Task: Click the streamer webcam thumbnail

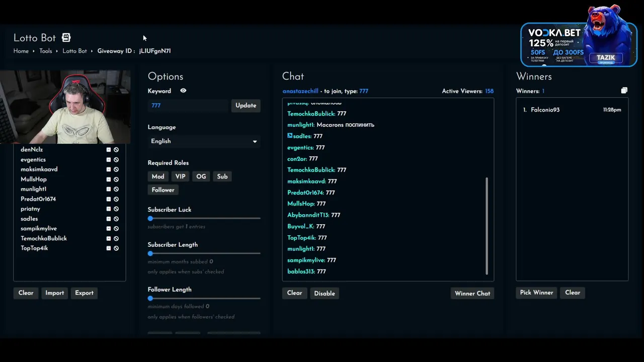Action: (x=65, y=107)
